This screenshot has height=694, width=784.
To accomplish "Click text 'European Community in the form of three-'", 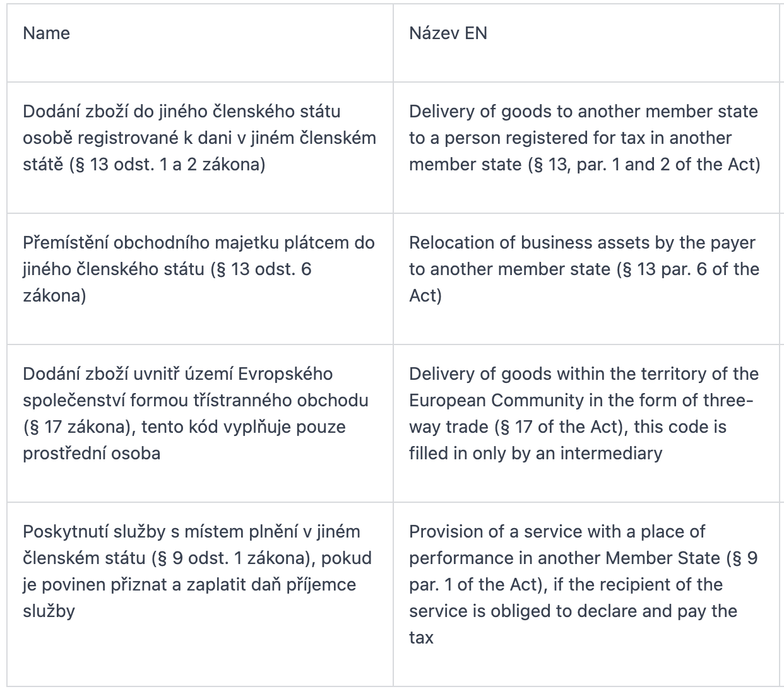I will pos(581,401).
